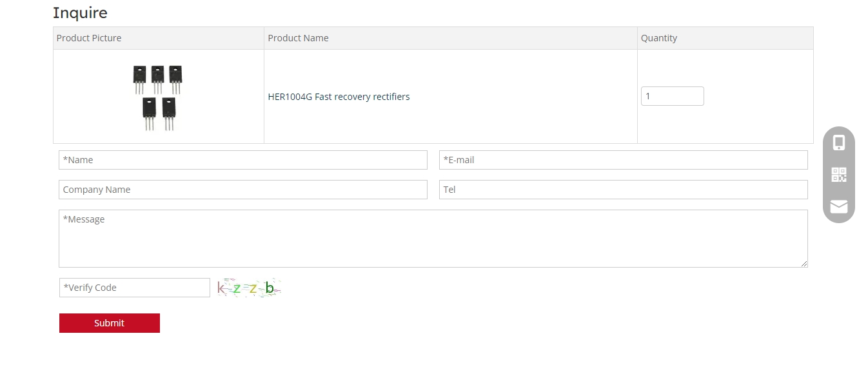Click the Company Name text box
The width and height of the screenshot is (868, 376).
pos(242,190)
